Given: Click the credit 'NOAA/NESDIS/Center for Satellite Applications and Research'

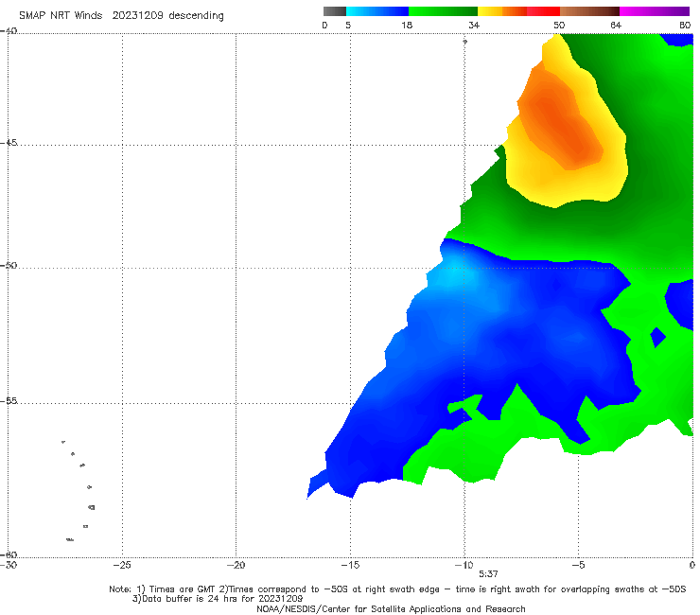Looking at the screenshot, I should 391,608.
